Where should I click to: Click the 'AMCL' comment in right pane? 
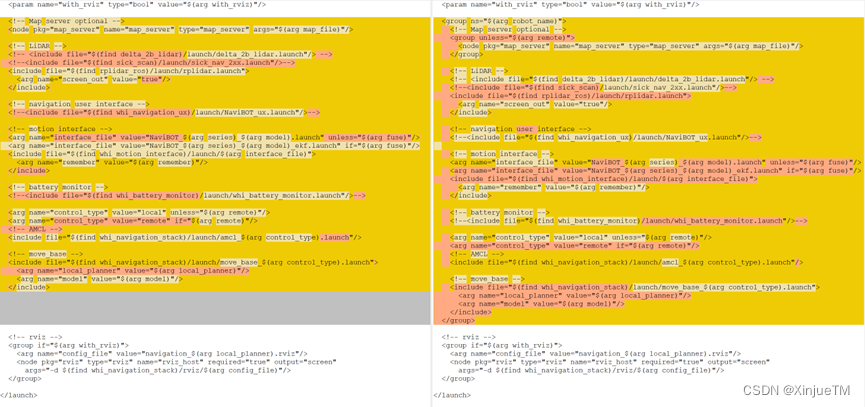[477, 254]
